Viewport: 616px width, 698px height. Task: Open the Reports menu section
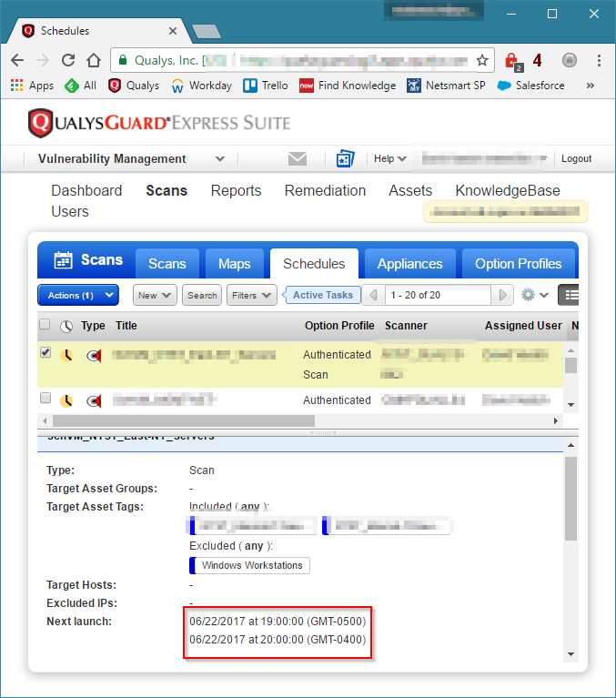(236, 190)
